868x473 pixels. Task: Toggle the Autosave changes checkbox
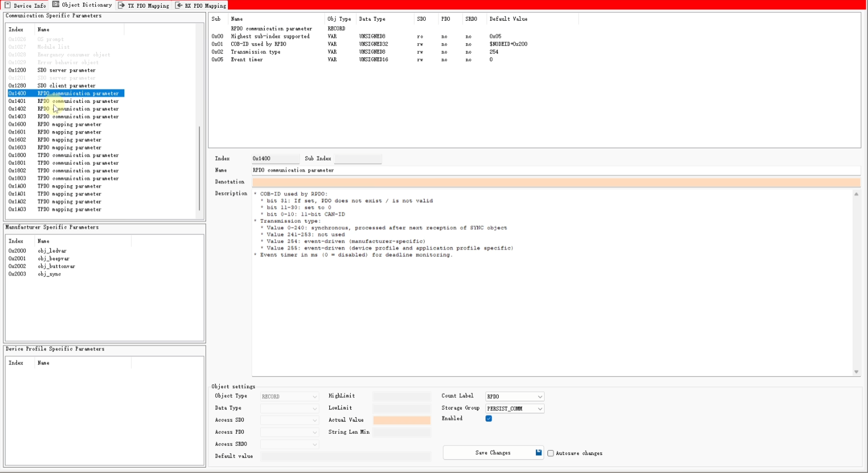[x=551, y=453]
